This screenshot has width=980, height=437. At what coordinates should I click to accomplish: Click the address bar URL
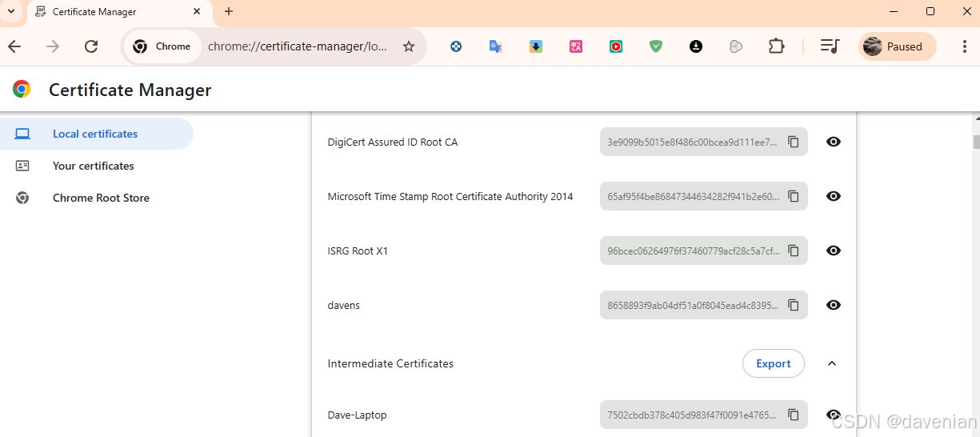pos(297,46)
